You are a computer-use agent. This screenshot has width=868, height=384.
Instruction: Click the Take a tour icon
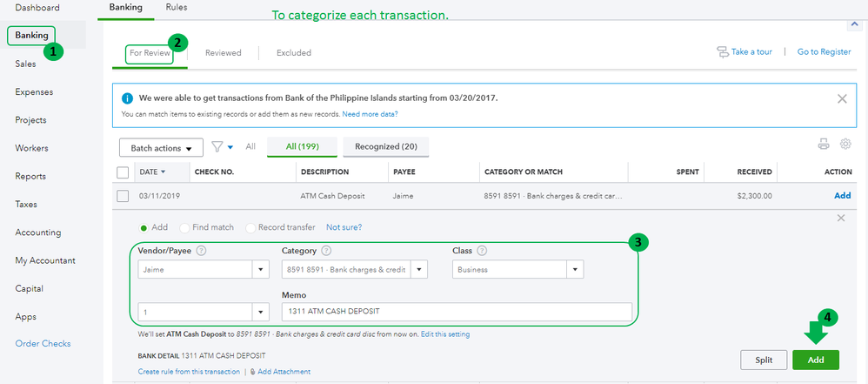click(x=722, y=52)
